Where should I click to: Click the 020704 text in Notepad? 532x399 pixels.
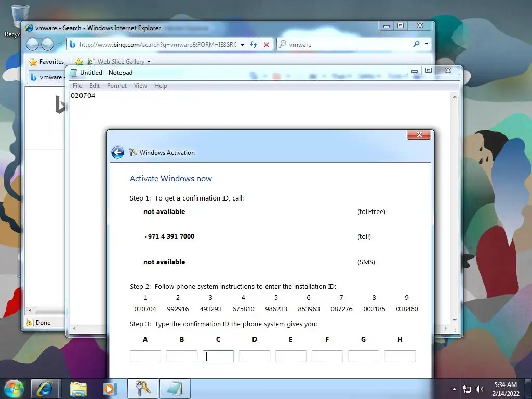click(x=83, y=96)
